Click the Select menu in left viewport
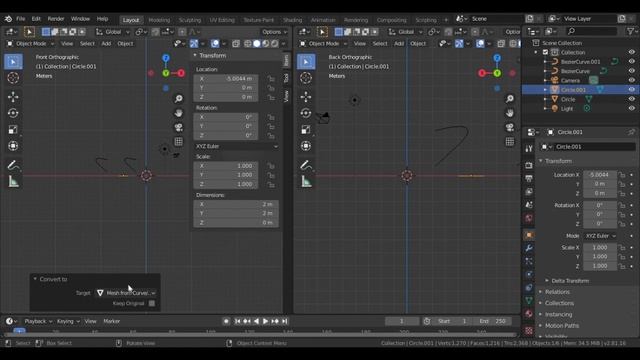 coord(87,44)
